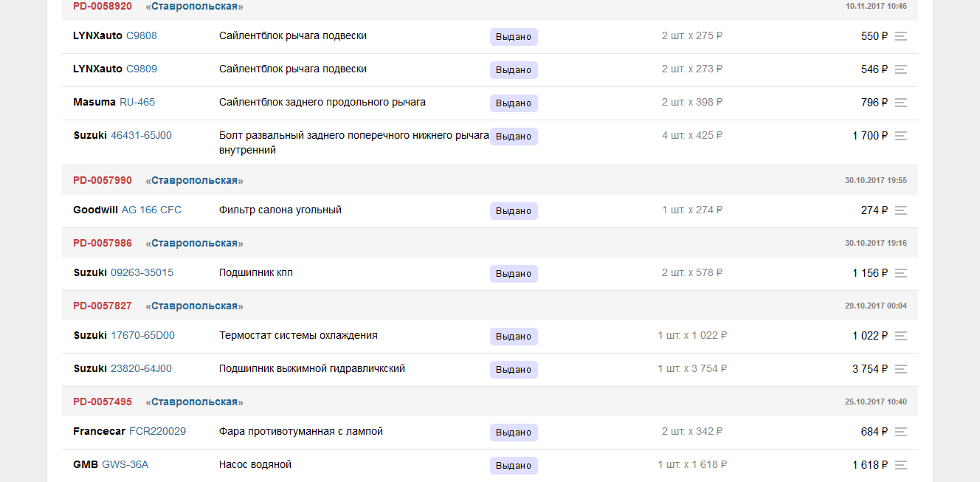Open the menu icon for GMB GWS-36A row

click(900, 465)
